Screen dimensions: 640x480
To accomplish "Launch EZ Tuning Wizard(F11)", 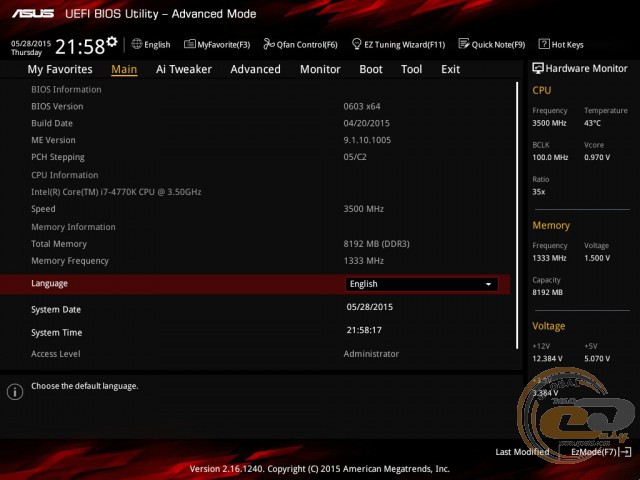I will tap(398, 44).
